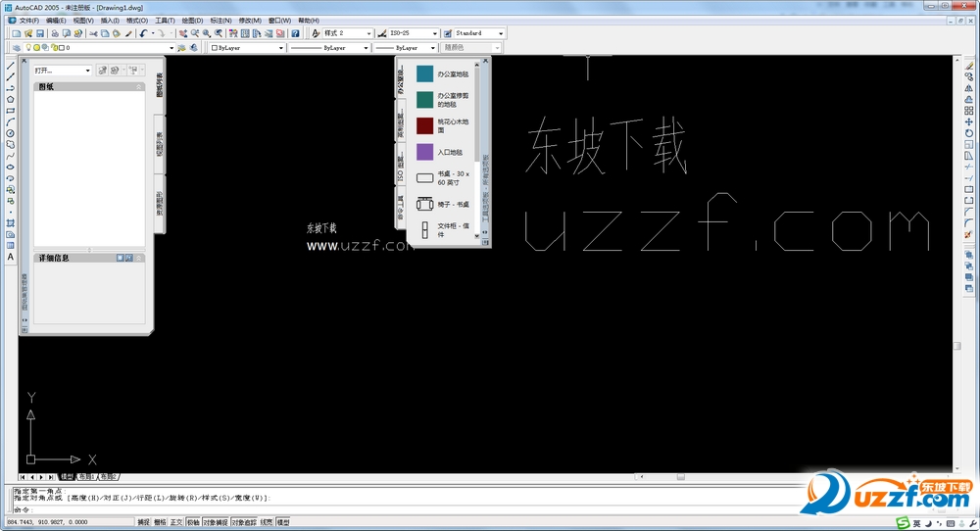Image resolution: width=980 pixels, height=531 pixels.
Task: Toggle the 捕捉 snap mode button
Action: (x=144, y=522)
